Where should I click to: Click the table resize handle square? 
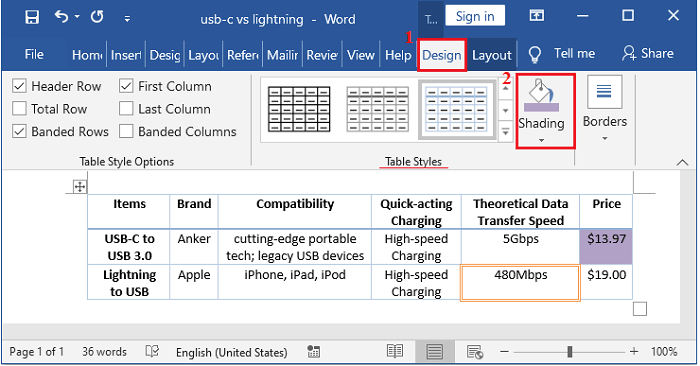640,308
